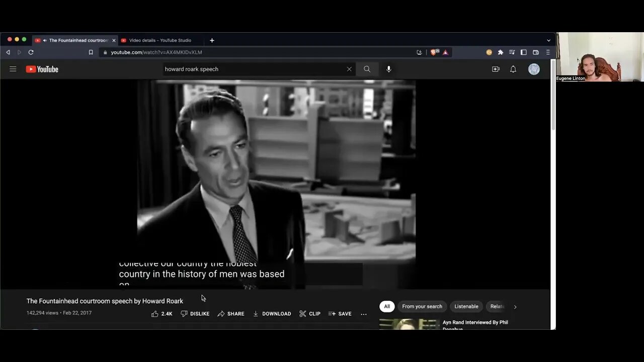Start voice search with the microphone
The width and height of the screenshot is (644, 362).
pyautogui.click(x=389, y=69)
